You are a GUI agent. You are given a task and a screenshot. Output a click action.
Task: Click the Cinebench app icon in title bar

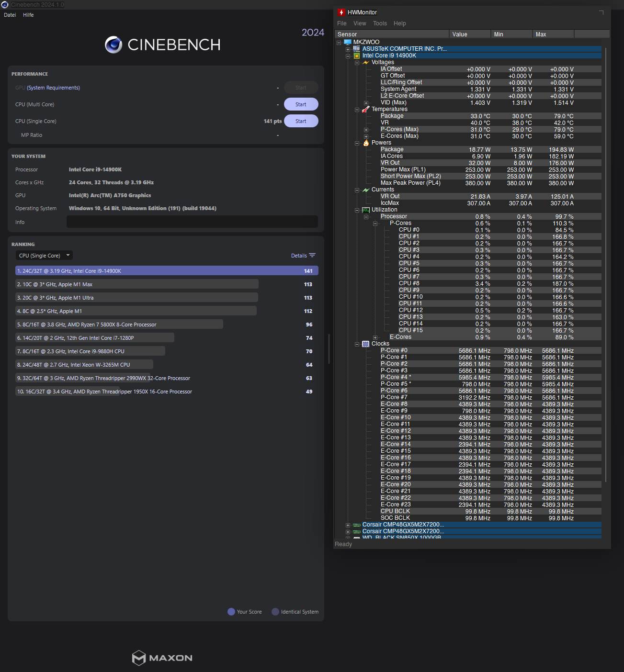5,4
